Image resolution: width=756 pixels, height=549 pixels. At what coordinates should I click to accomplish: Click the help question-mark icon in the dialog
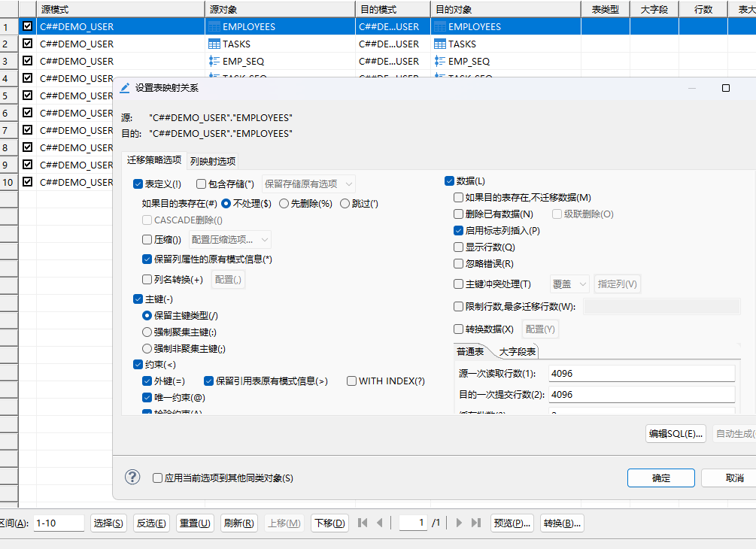click(x=132, y=477)
